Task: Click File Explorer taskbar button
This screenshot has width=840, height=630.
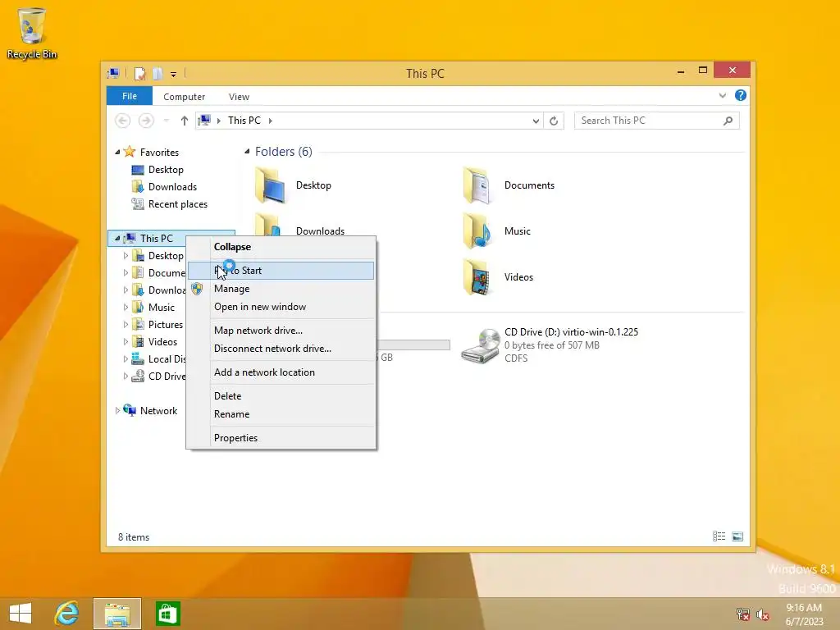Action: click(x=117, y=614)
